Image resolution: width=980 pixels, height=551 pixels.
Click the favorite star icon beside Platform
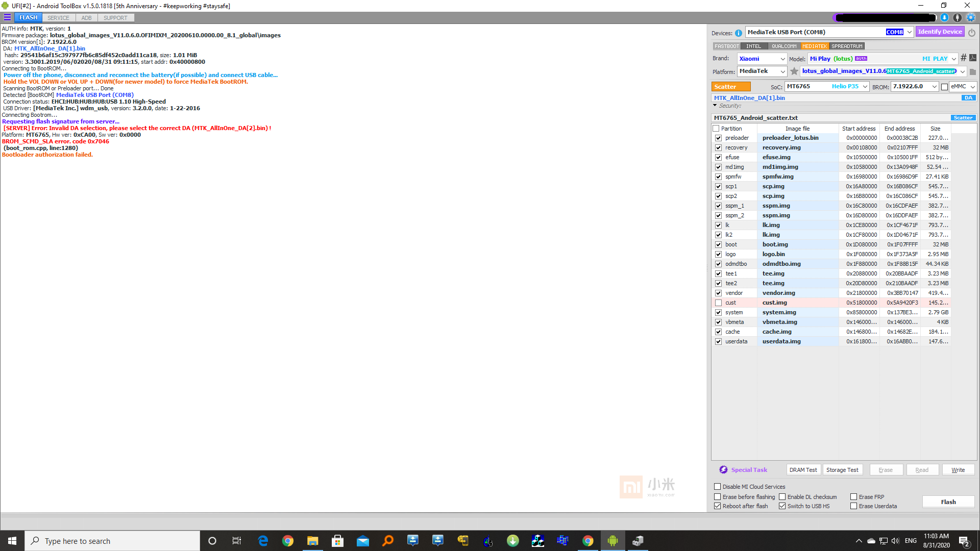794,71
